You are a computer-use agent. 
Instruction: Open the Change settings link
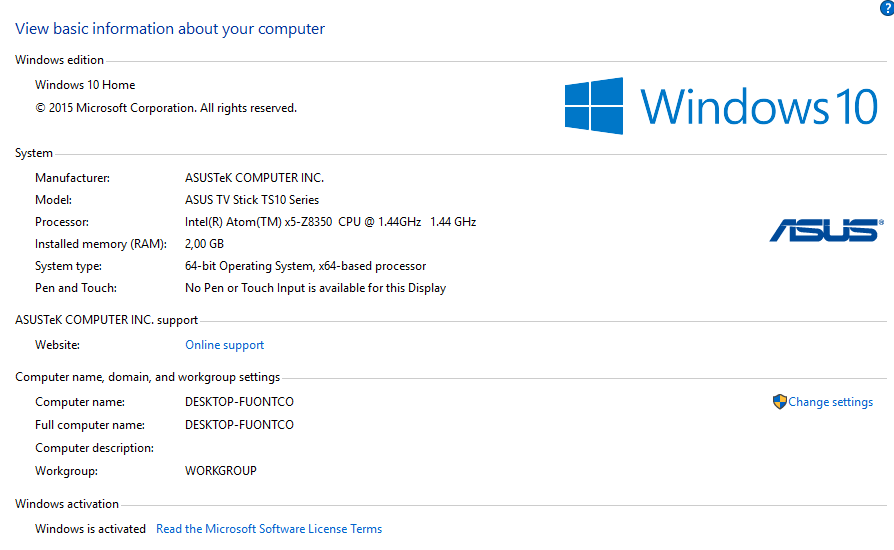click(830, 402)
